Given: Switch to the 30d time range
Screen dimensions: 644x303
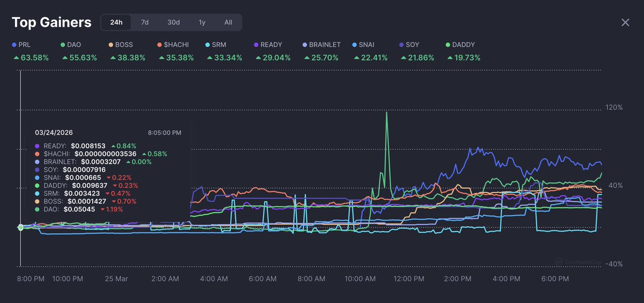Looking at the screenshot, I should click(173, 23).
